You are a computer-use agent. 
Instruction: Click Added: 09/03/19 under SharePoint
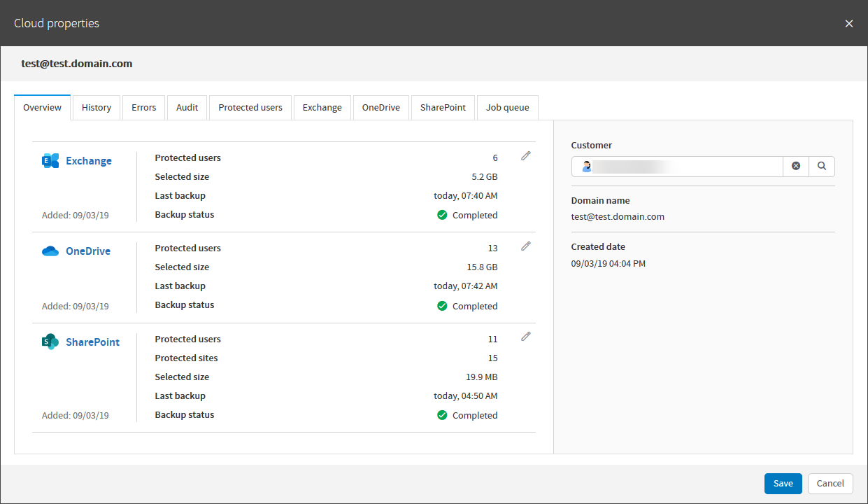pos(76,416)
